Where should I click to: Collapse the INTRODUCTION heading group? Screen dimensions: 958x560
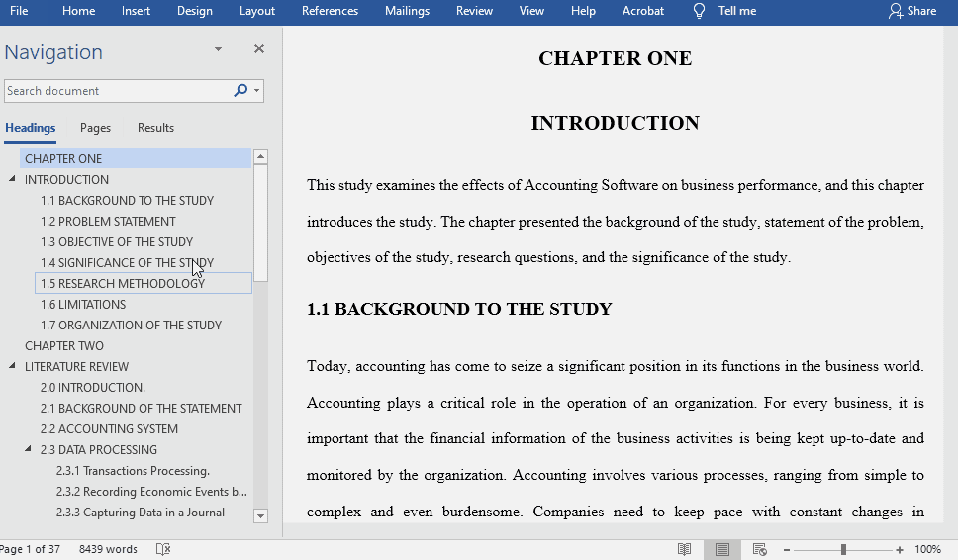point(12,179)
